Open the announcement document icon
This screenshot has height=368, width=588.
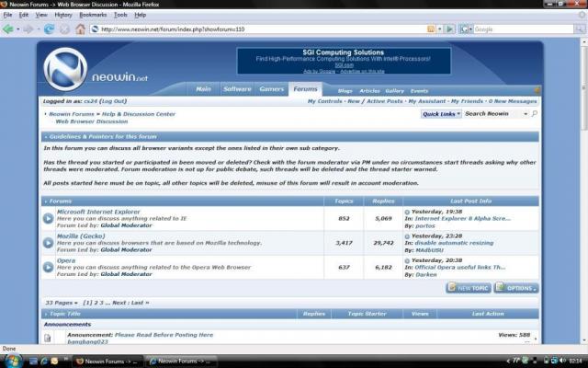pos(47,338)
